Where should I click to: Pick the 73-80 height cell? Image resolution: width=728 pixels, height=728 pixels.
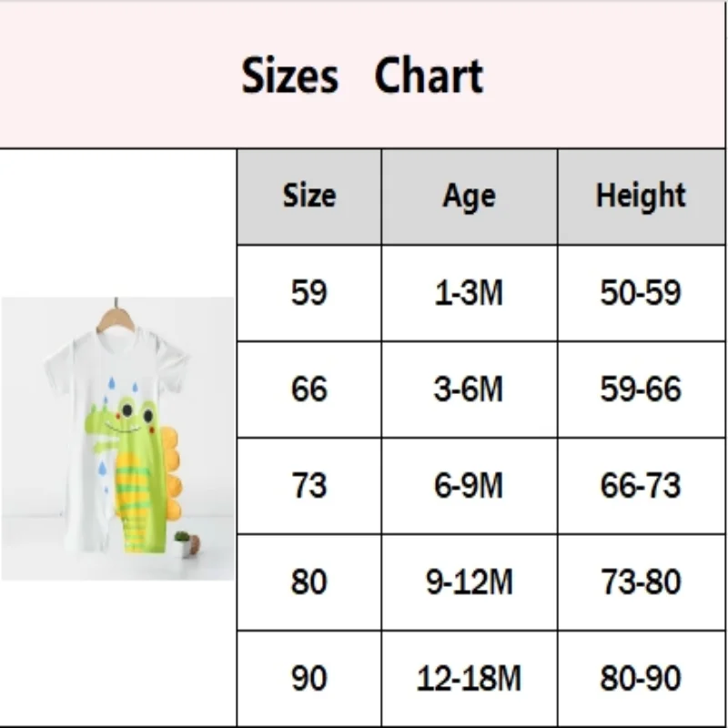click(x=641, y=582)
